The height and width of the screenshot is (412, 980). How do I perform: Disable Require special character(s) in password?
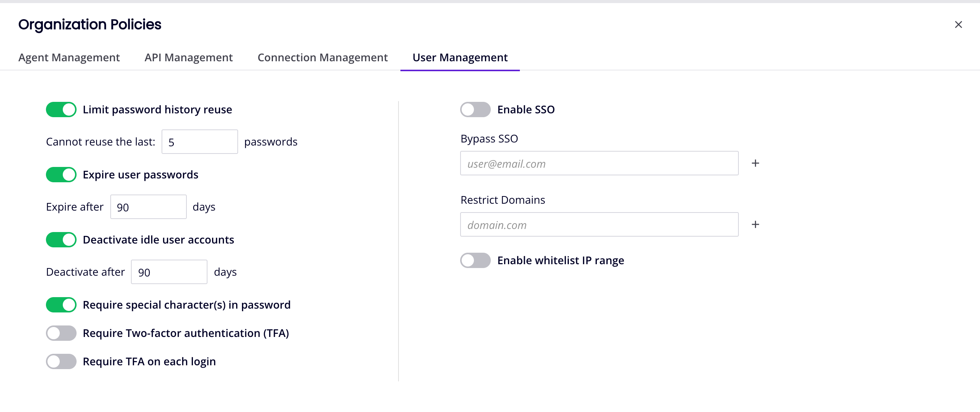(x=61, y=305)
